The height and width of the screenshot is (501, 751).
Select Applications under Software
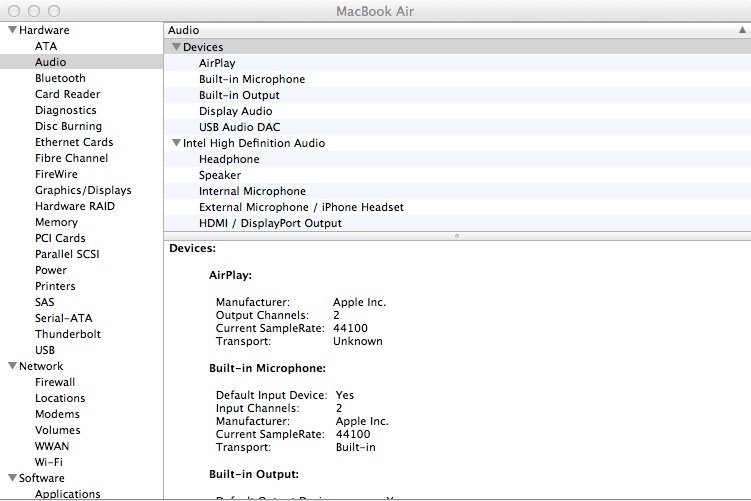(68, 494)
